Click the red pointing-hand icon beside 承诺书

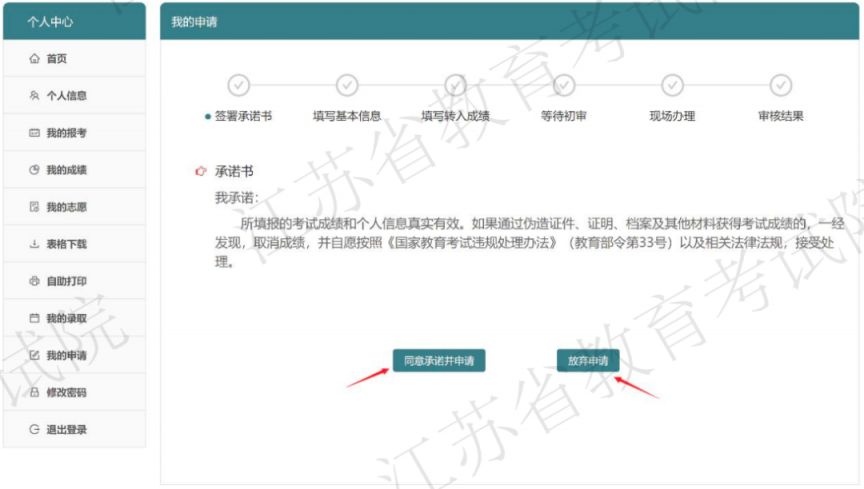[201, 171]
